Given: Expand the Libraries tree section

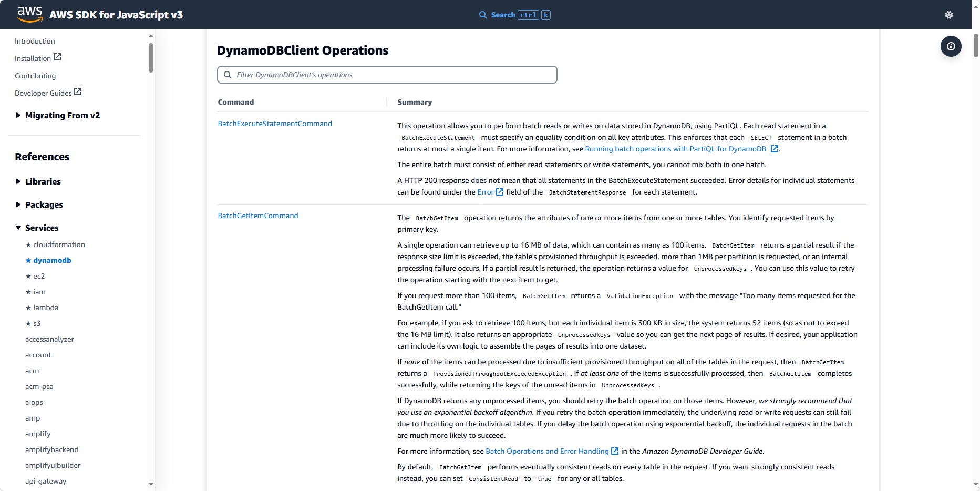Looking at the screenshot, I should [x=18, y=181].
